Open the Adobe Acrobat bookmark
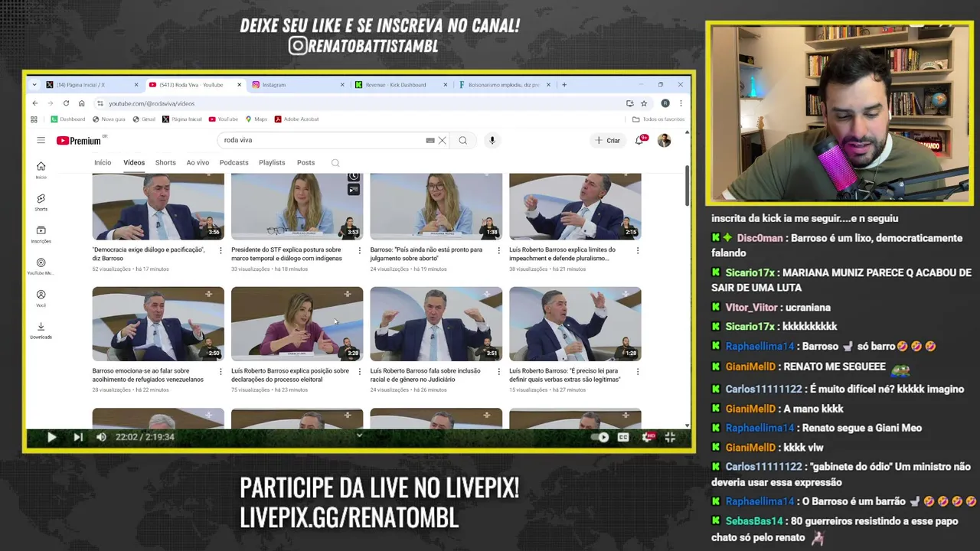 point(297,119)
